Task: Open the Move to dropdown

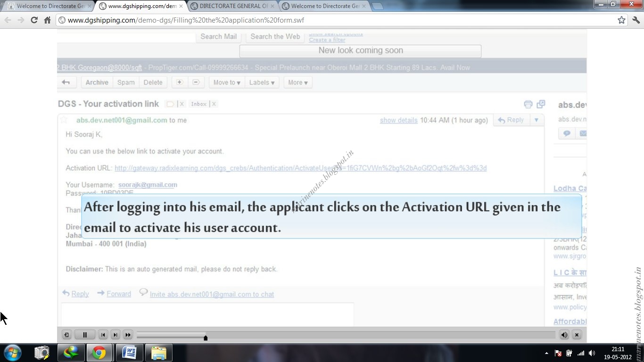Action: [x=227, y=82]
